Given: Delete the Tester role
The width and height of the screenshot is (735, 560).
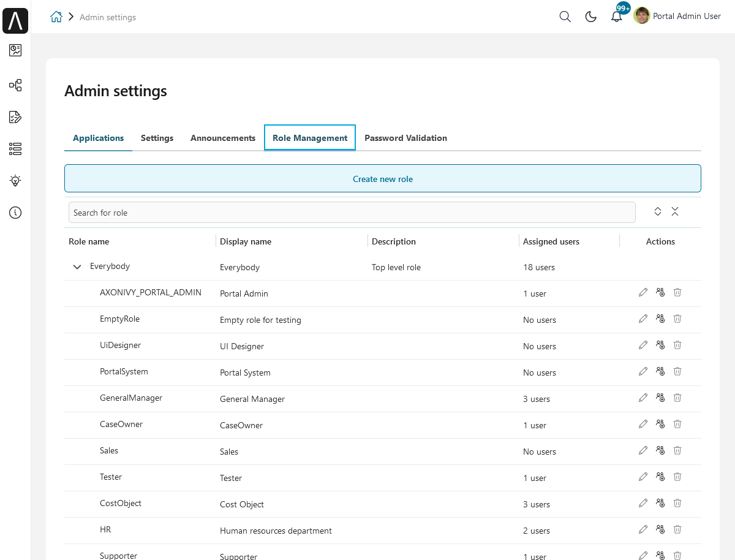Looking at the screenshot, I should coord(677,477).
